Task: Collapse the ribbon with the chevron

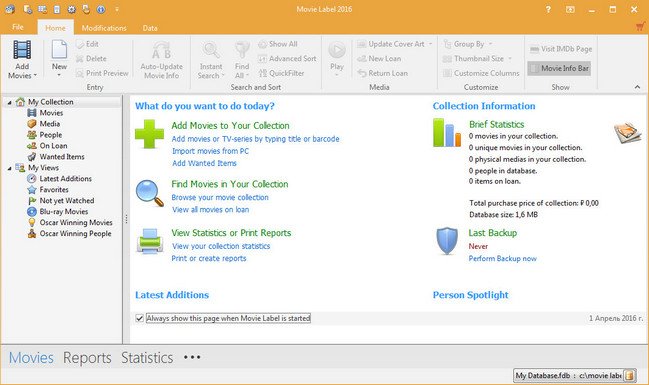Action: pyautogui.click(x=637, y=87)
